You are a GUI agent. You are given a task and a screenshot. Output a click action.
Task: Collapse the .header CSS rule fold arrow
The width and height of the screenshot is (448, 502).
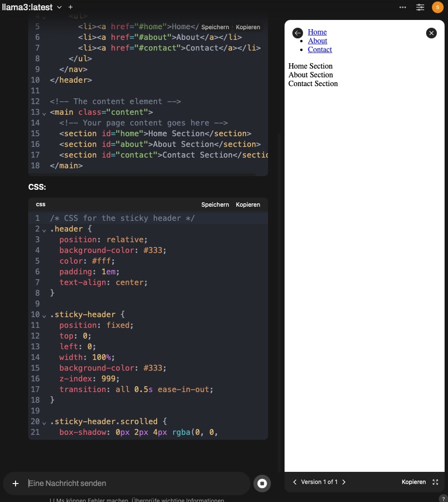tap(44, 230)
